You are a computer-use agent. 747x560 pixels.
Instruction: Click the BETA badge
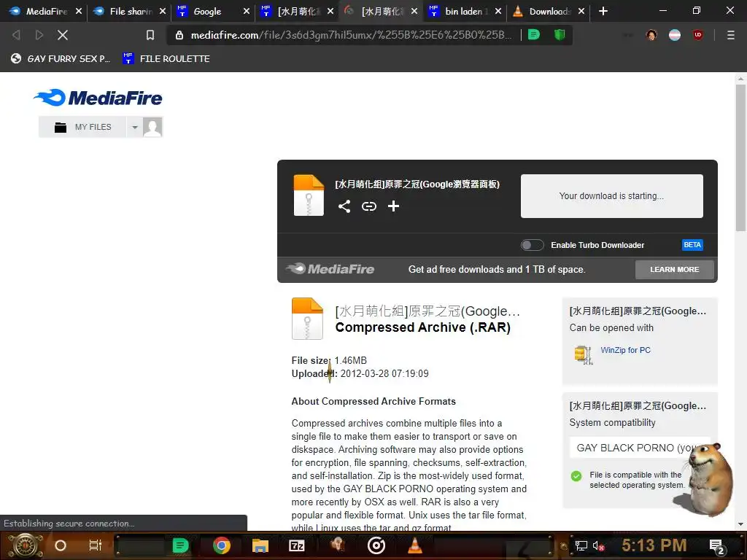(x=692, y=245)
